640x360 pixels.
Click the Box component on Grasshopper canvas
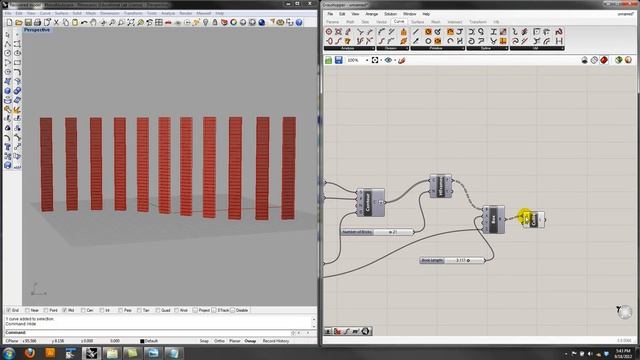coord(493,220)
